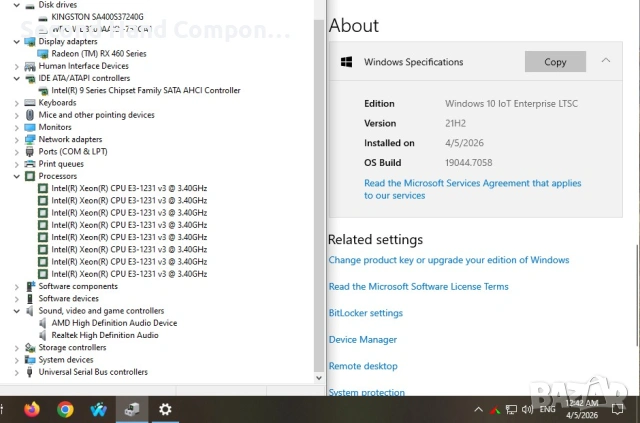Copy the Windows Specifications info
The height and width of the screenshot is (423, 640).
555,62
